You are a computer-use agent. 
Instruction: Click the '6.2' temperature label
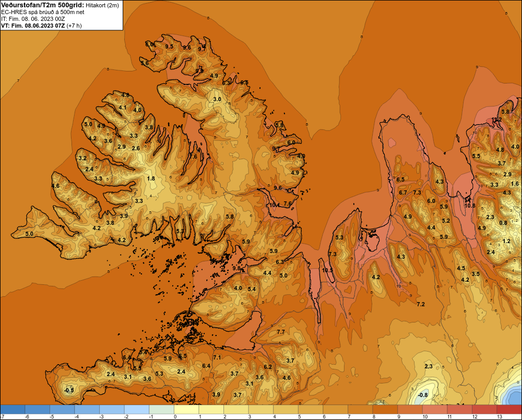point(268,367)
